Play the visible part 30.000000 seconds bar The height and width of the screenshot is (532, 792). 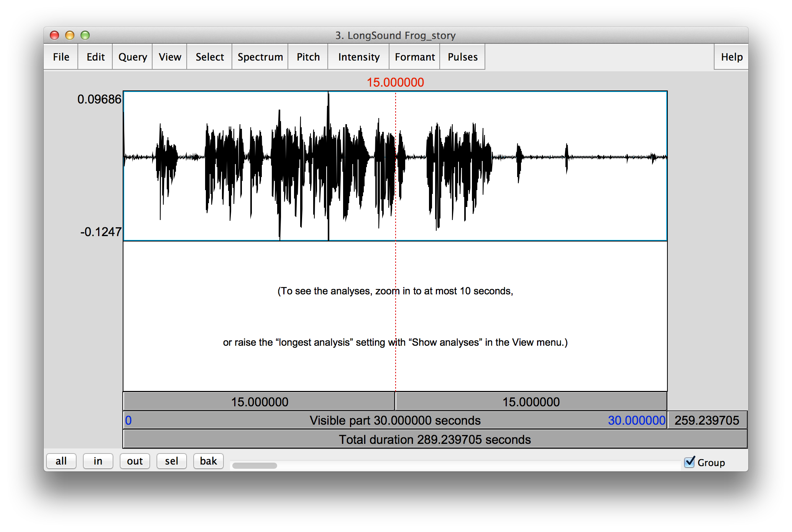click(395, 420)
